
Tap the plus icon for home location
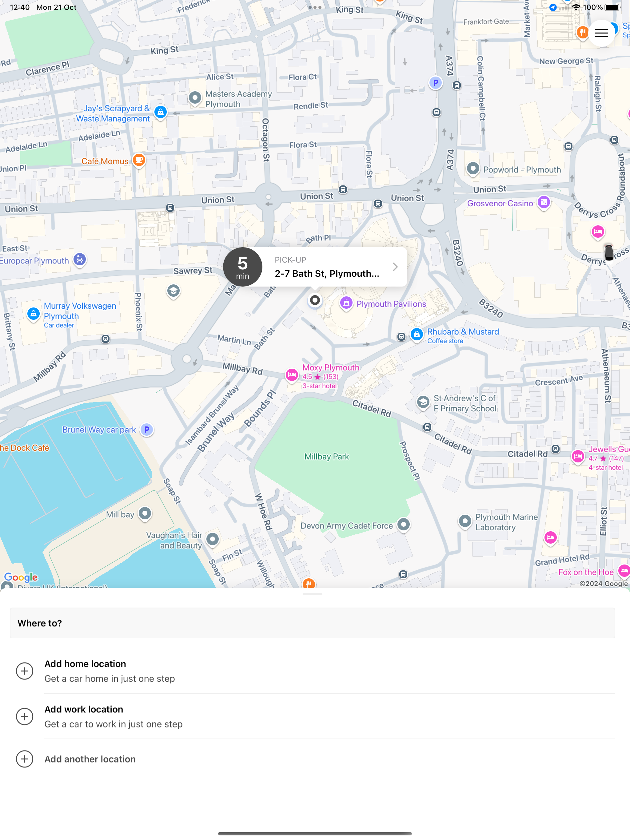(x=25, y=671)
